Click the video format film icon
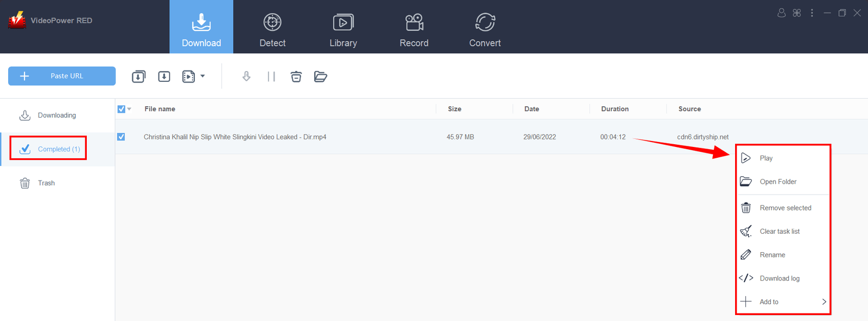The width and height of the screenshot is (868, 321). (x=188, y=76)
